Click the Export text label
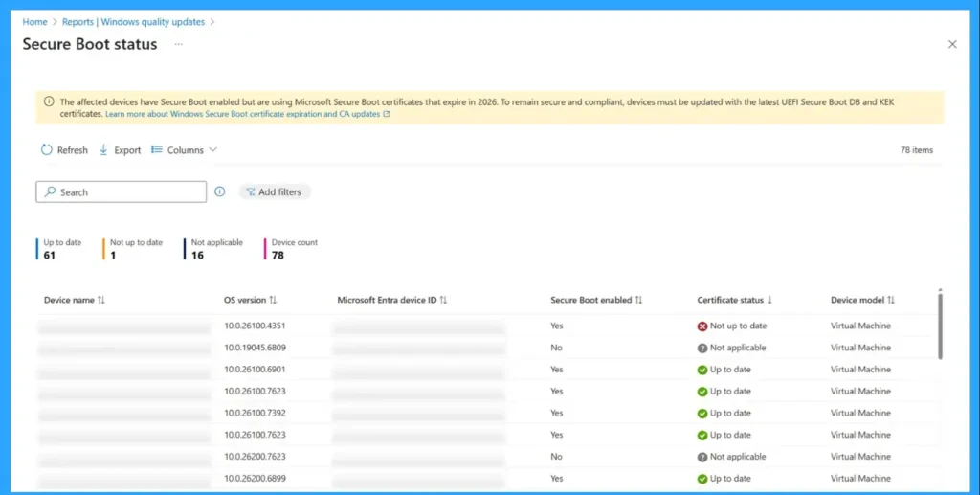Viewport: 980px width, 495px height. (x=127, y=150)
